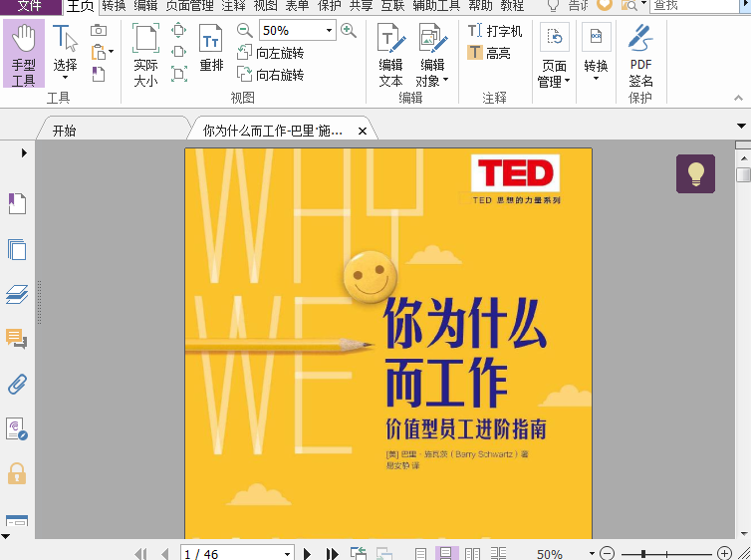Image resolution: width=751 pixels, height=560 pixels.
Task: Open the Comments panel in sidebar
Action: click(17, 339)
